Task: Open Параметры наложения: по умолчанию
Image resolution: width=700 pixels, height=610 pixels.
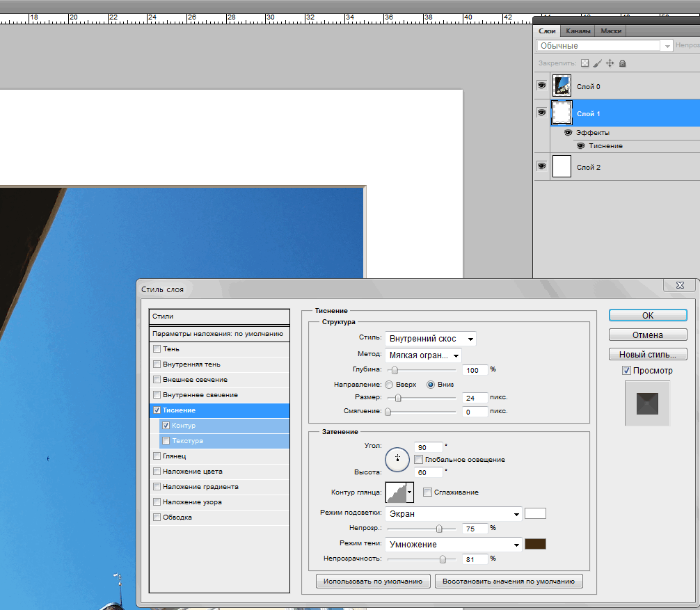Action: (219, 334)
